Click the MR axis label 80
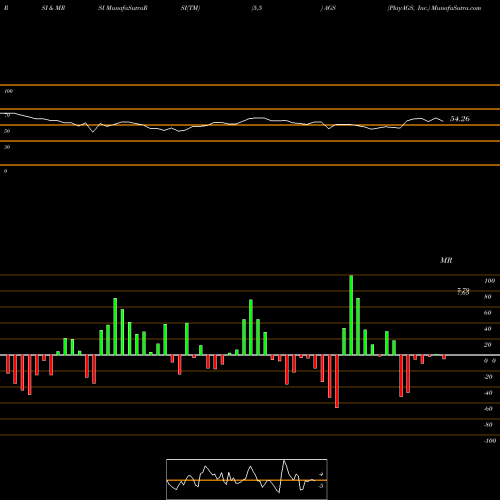This screenshot has width=500, height=500. click(x=488, y=297)
